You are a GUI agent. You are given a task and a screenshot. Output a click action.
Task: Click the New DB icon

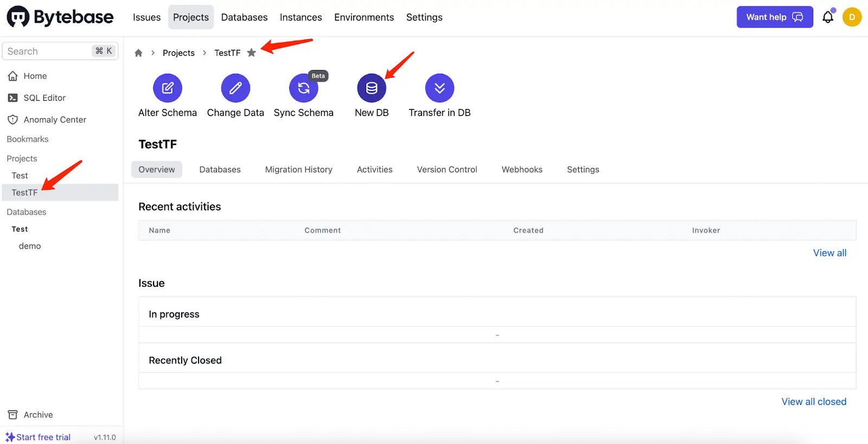click(372, 88)
